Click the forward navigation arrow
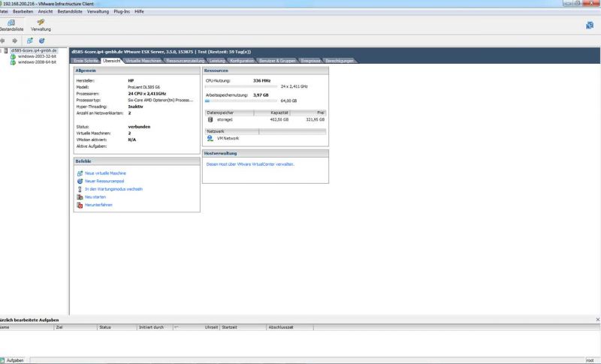The image size is (601, 364). pyautogui.click(x=15, y=41)
